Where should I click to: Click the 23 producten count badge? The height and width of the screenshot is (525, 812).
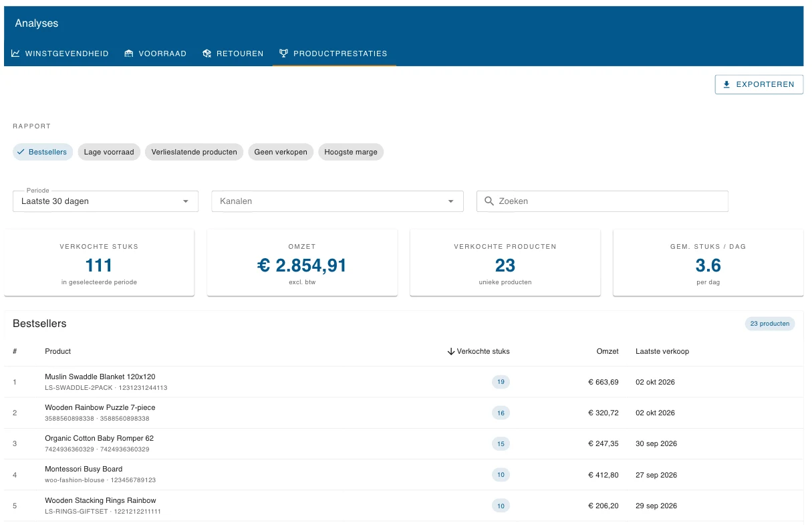click(770, 324)
